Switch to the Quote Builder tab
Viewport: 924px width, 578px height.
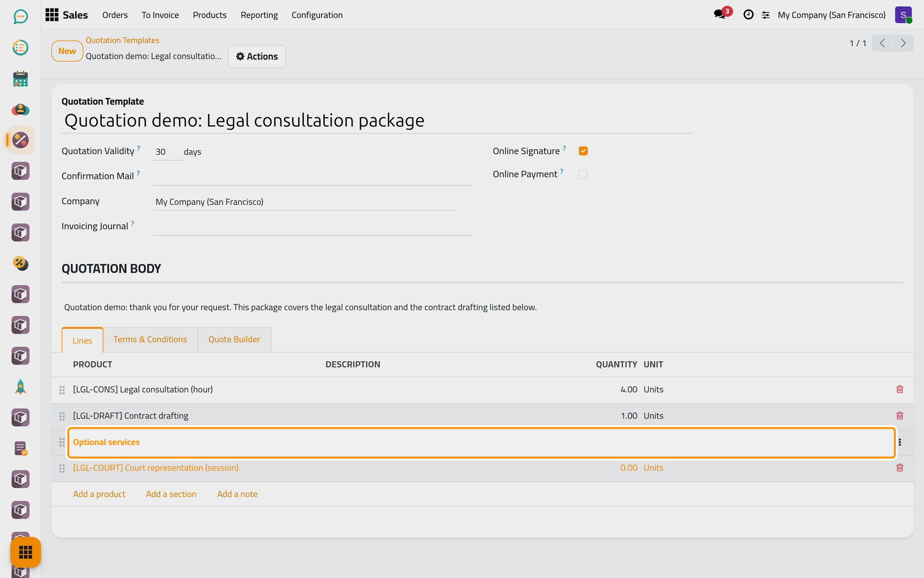234,339
